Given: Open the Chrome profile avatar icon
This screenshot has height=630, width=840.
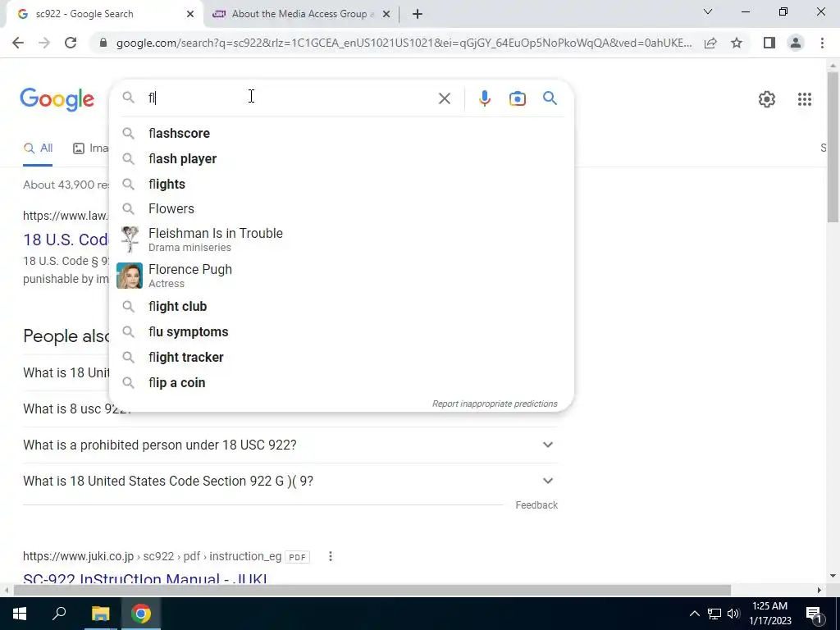Looking at the screenshot, I should (796, 43).
